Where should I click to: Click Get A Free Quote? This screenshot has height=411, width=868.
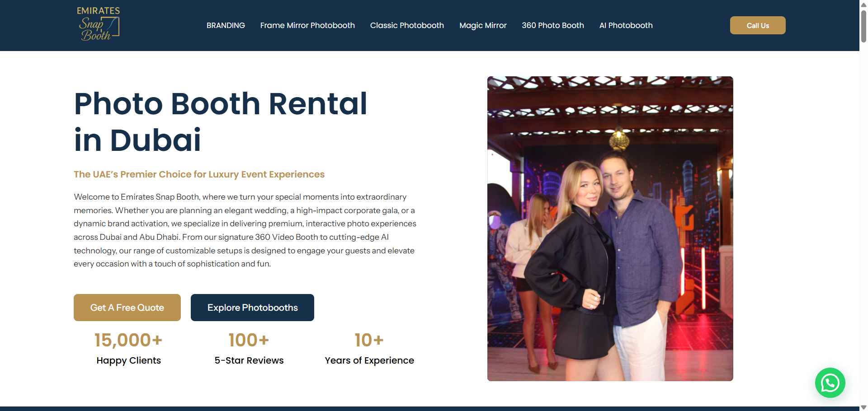[x=127, y=308]
